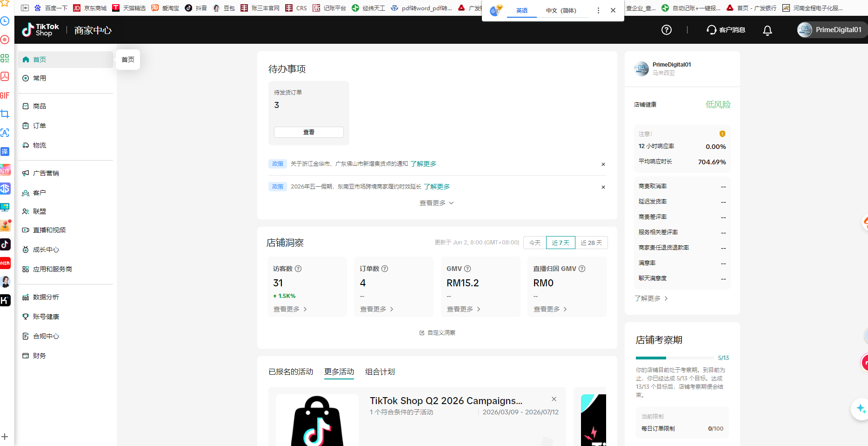
Task: Expand 查看更多 under 访客数 card
Action: click(x=290, y=309)
